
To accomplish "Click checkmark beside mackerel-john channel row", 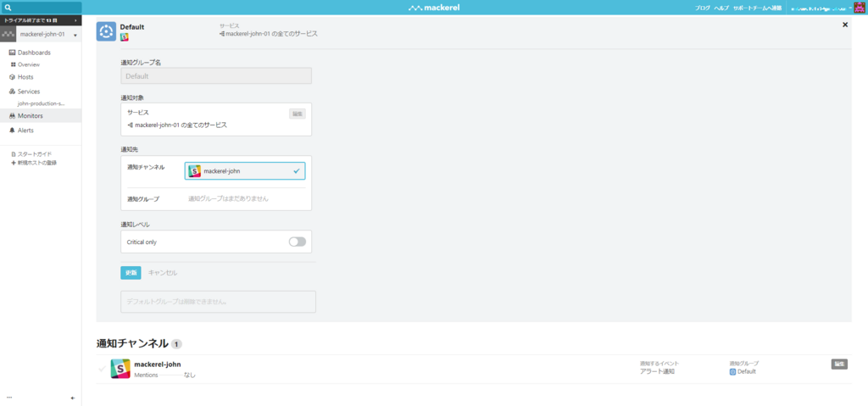I will (102, 369).
